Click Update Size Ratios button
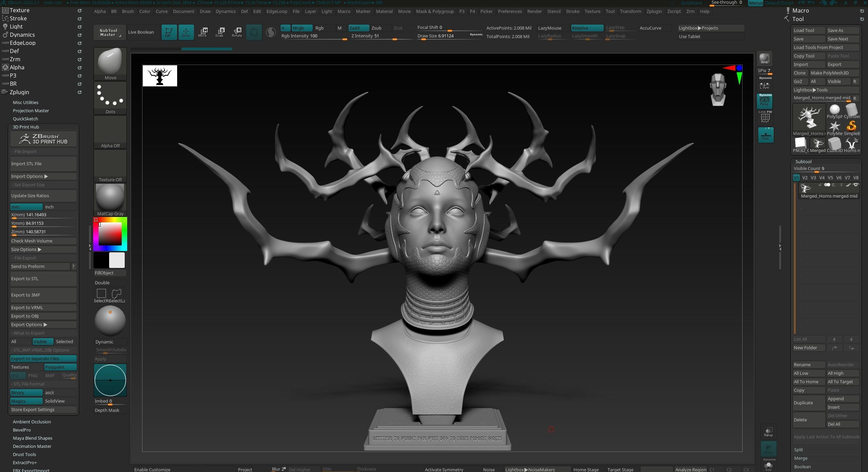This screenshot has height=472, width=868. click(44, 196)
